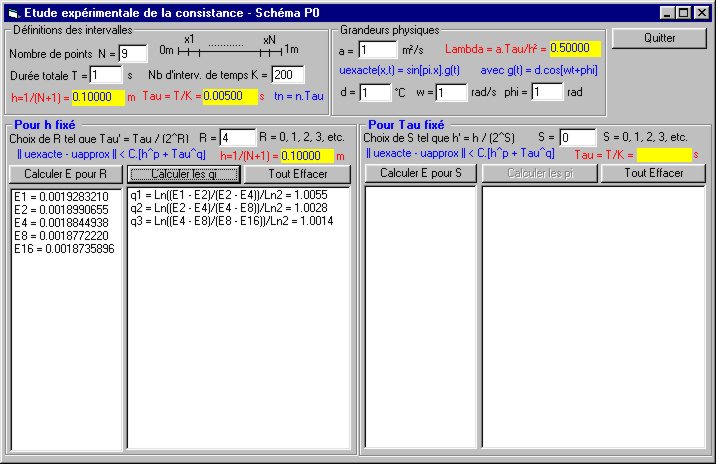Click the uexacte(x,t) = sin(pi.x).g(t) formula
The image size is (716, 464).
coord(400,70)
